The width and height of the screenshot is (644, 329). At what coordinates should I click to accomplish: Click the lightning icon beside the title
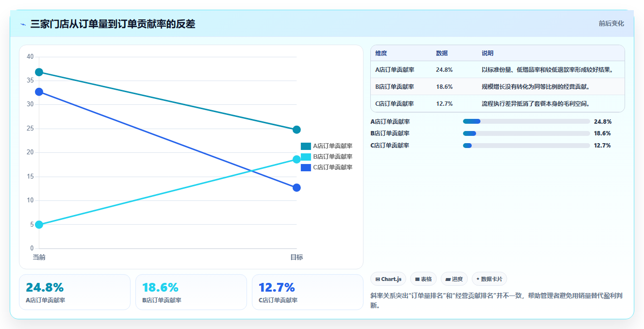[23, 24]
